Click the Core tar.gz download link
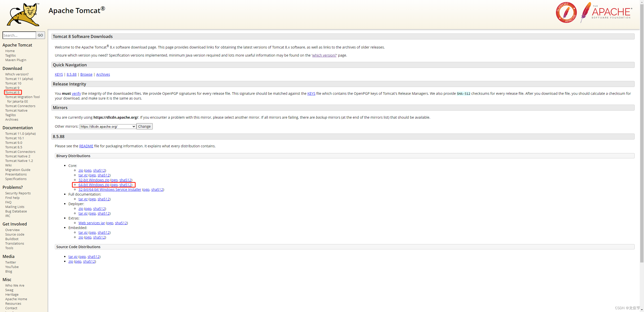The width and height of the screenshot is (644, 312). pyautogui.click(x=83, y=175)
